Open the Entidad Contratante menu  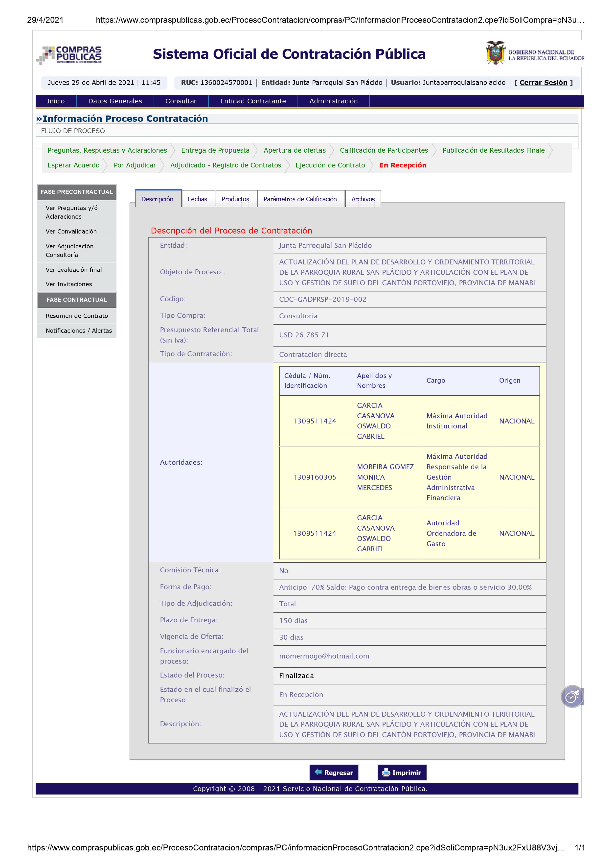[253, 101]
